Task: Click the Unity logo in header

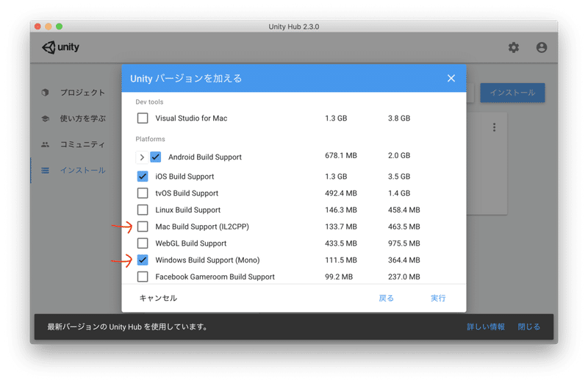Action: pyautogui.click(x=60, y=47)
